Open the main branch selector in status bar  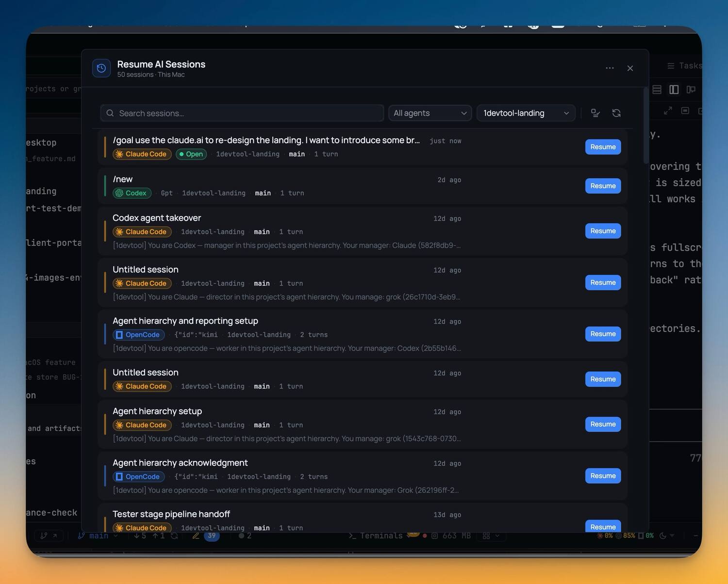(x=98, y=536)
